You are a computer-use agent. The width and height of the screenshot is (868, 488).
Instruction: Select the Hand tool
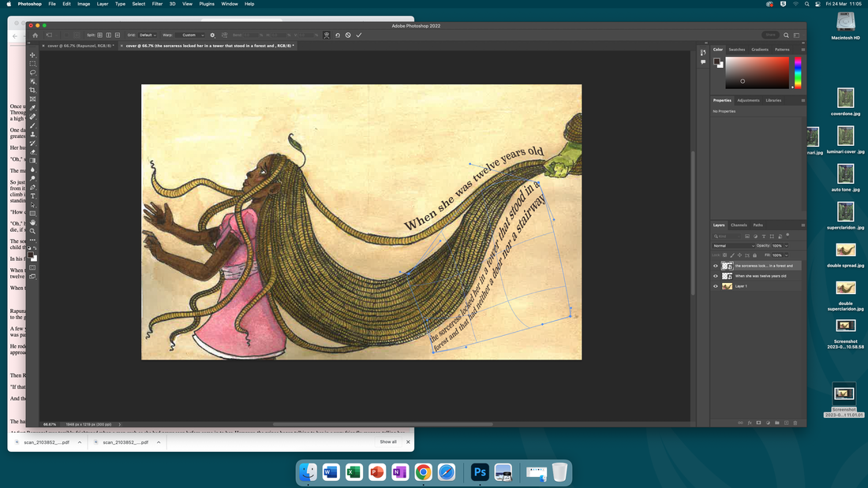click(x=32, y=222)
